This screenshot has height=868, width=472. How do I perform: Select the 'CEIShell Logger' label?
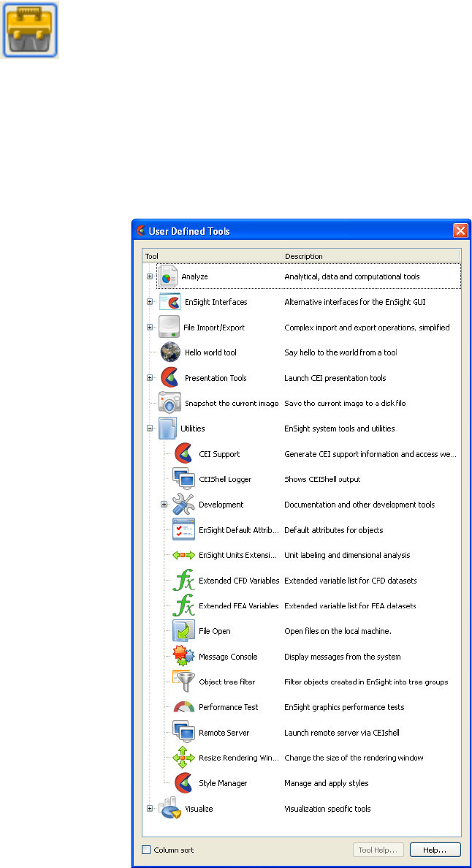tap(224, 480)
